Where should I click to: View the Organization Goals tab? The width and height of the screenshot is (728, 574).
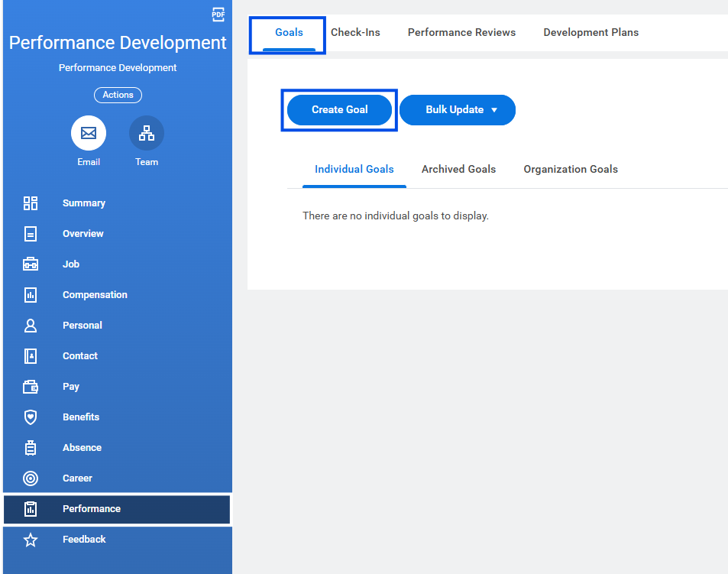[x=571, y=169]
